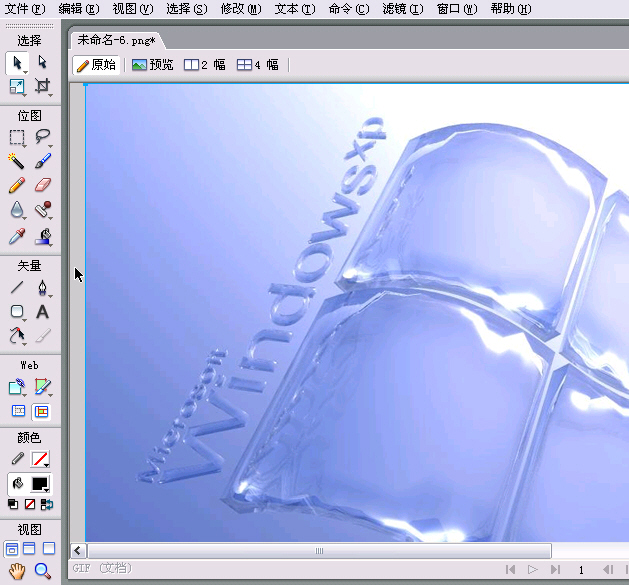The width and height of the screenshot is (629, 585).
Task: Play the frame animation
Action: [x=533, y=569]
